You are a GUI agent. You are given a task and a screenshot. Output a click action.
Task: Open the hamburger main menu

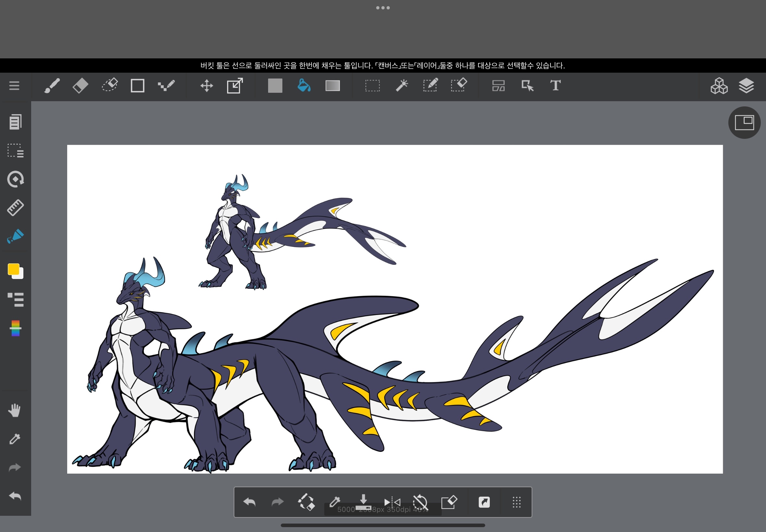pos(14,86)
